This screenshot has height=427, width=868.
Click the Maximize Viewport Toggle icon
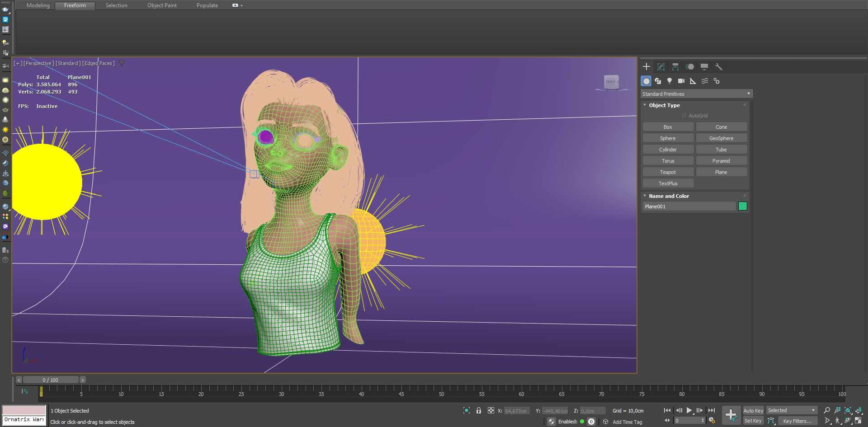tap(858, 420)
